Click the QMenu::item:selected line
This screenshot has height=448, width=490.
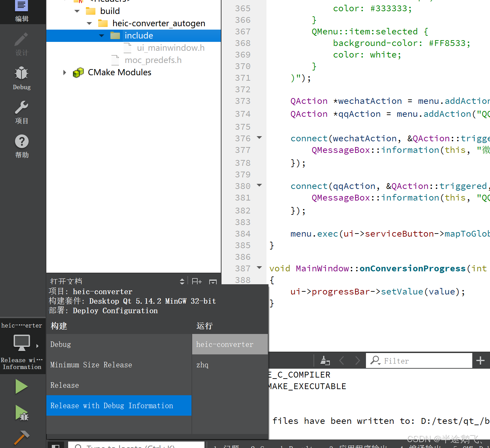click(370, 32)
